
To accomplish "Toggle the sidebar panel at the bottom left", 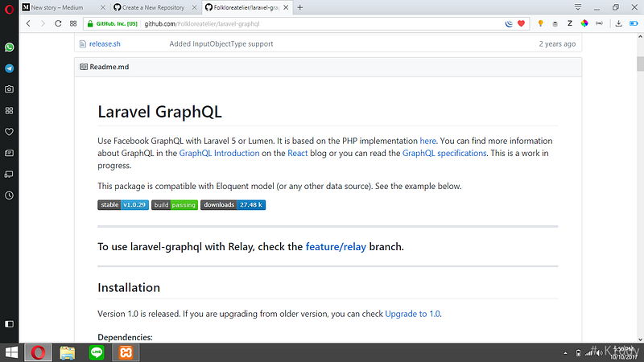I will tap(9, 324).
